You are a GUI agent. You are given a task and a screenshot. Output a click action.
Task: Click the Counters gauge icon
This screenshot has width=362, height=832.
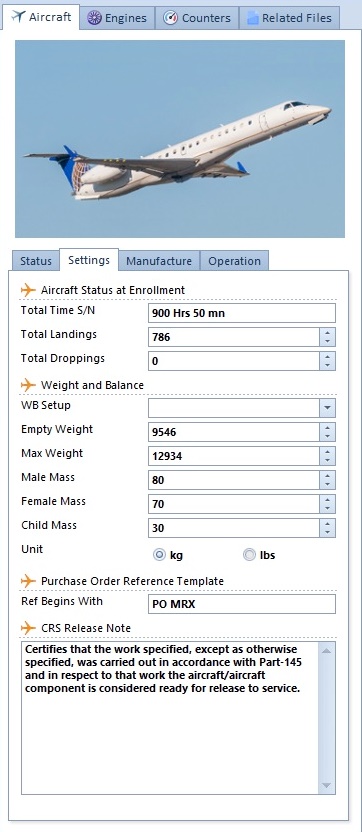[170, 18]
